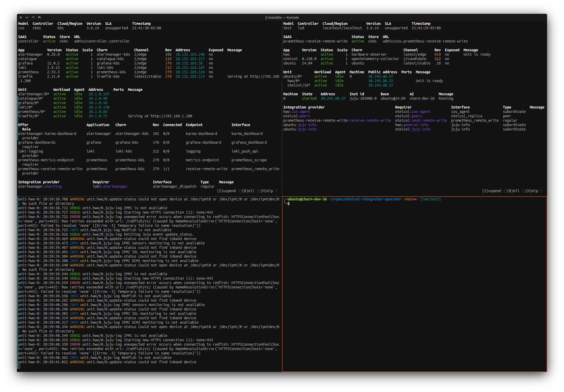Close the Konsole window with the X icon

pos(20,17)
